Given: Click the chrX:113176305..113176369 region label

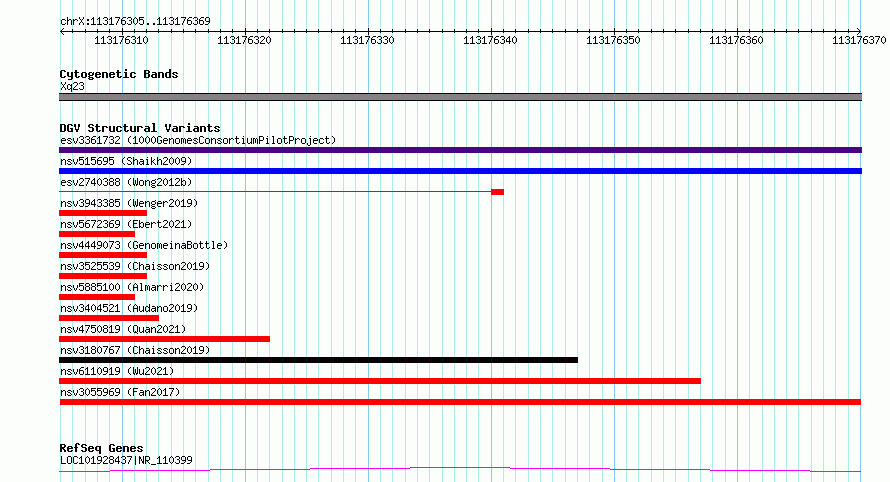Looking at the screenshot, I should (135, 21).
